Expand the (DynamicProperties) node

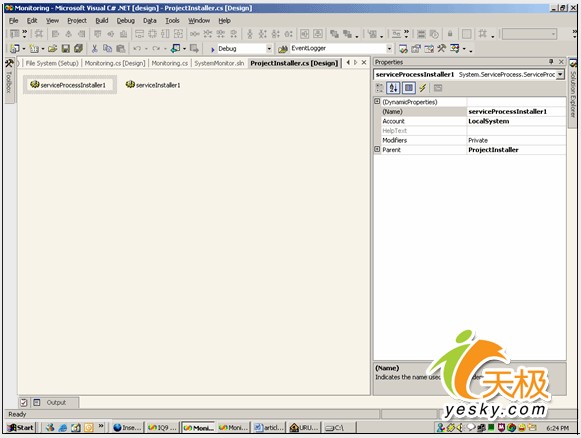tap(377, 101)
